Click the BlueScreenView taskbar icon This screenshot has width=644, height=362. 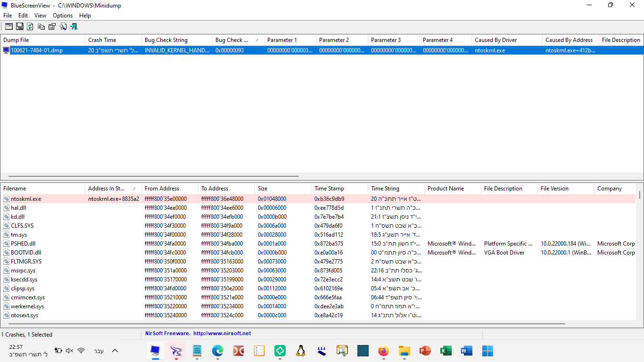pyautogui.click(x=155, y=351)
